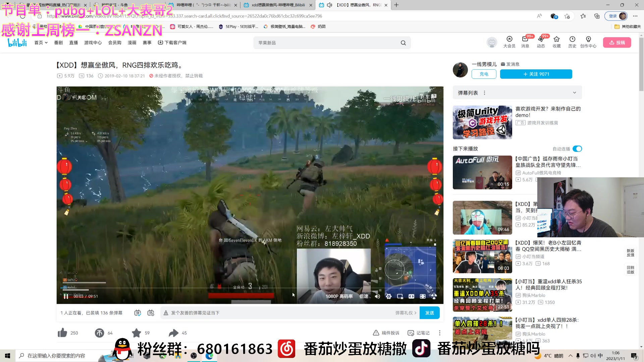Open player settings gear icon

click(389, 296)
